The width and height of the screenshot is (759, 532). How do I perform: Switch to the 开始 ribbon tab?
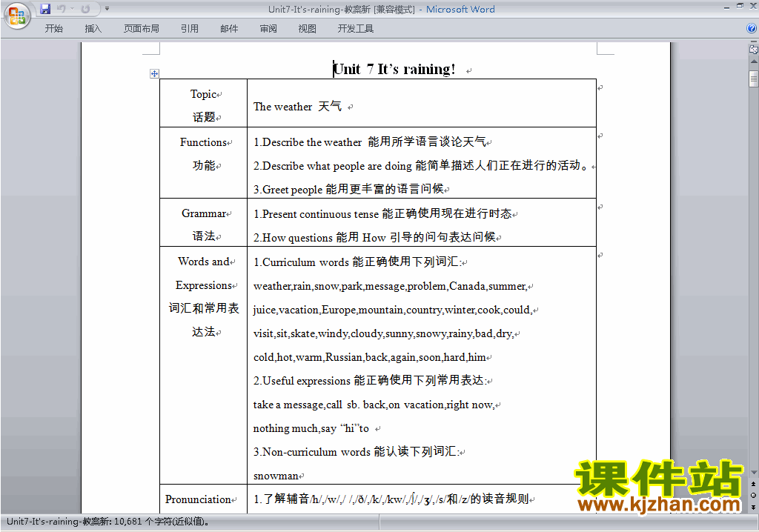click(x=53, y=29)
